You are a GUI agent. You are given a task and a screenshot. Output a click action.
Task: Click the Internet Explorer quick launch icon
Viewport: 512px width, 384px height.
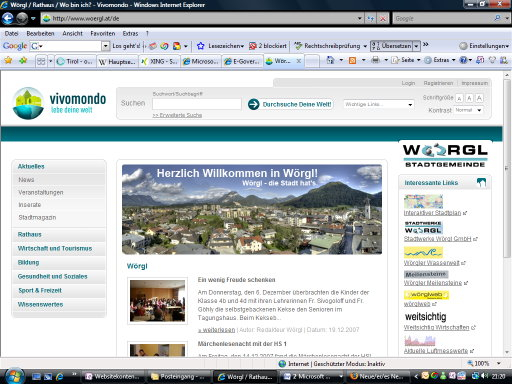[x=60, y=377]
